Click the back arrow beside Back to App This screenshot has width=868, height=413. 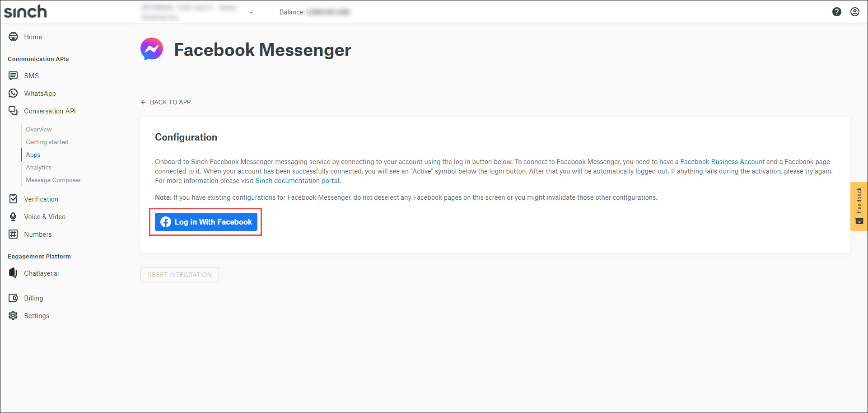(x=144, y=102)
